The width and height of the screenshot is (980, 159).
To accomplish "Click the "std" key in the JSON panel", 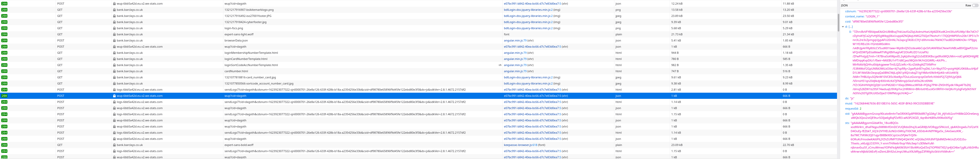I will [847, 114].
